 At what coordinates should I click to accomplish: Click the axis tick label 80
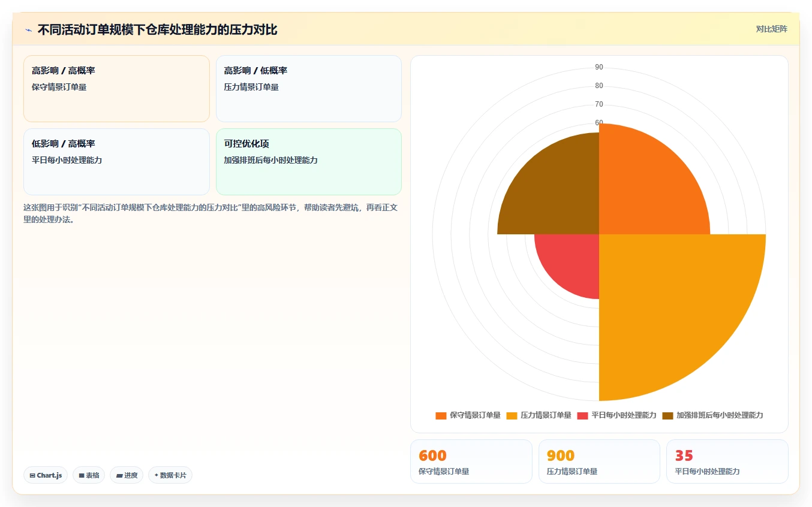click(599, 86)
